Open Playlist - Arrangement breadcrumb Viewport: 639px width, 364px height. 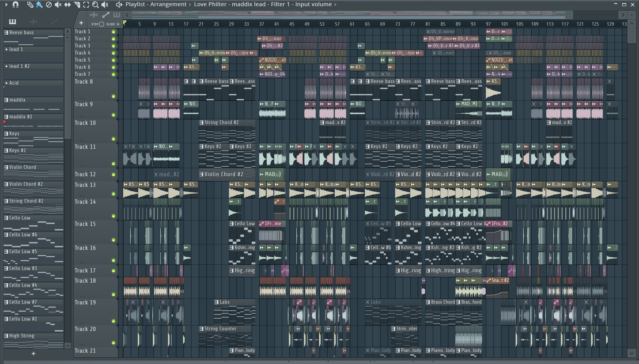[x=156, y=4]
